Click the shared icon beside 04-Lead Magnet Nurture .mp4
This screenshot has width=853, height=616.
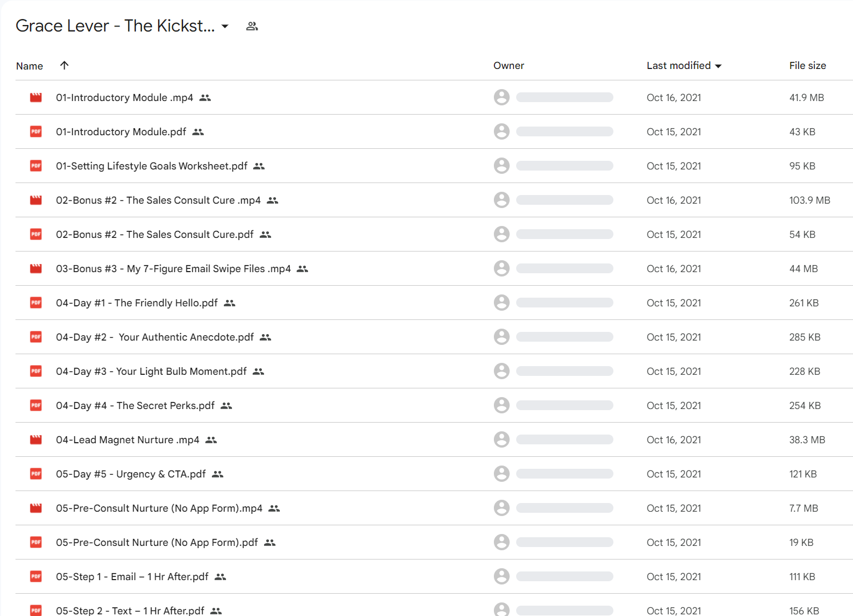(x=211, y=440)
